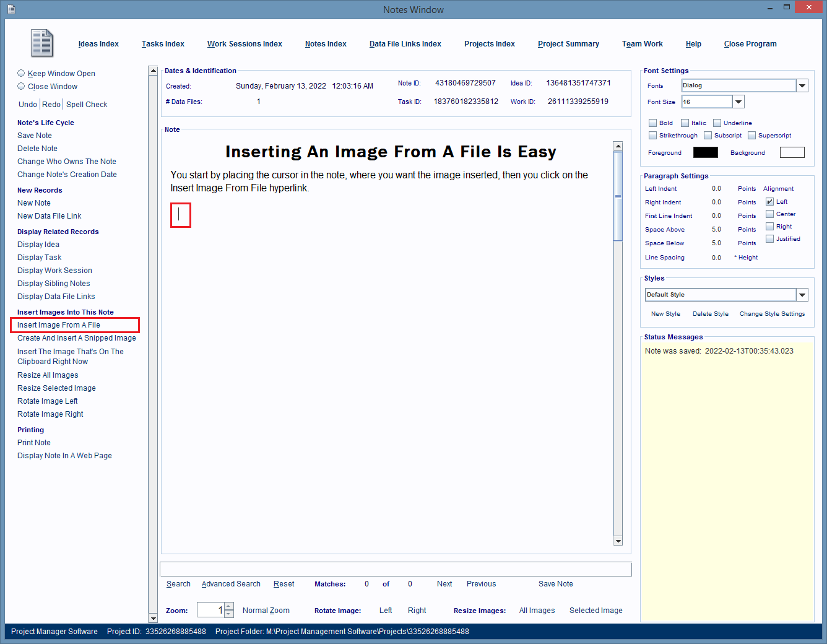The height and width of the screenshot is (644, 827).
Task: Select Close Window radio button
Action: point(21,86)
